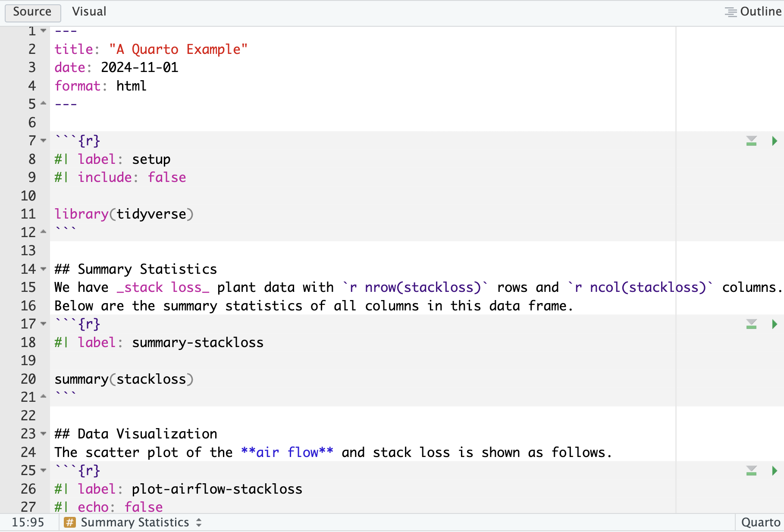Collapse the setup chunk fold on line 7

pyautogui.click(x=43, y=141)
